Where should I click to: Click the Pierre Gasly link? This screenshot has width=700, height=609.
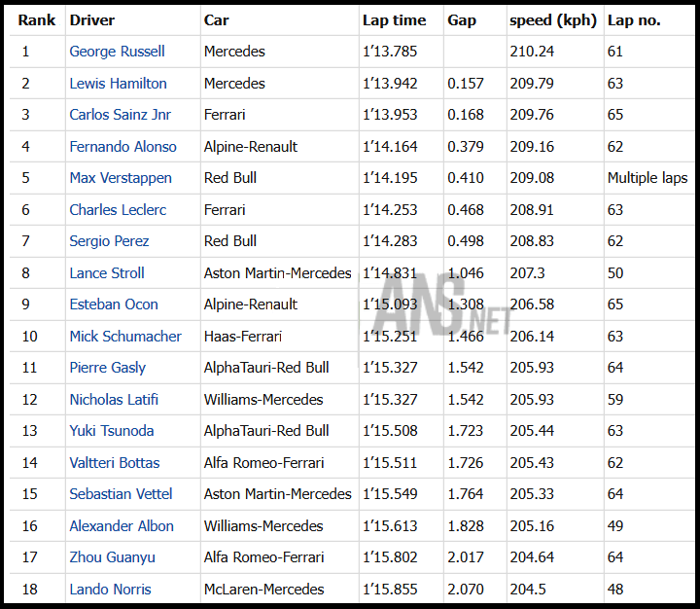[108, 368]
